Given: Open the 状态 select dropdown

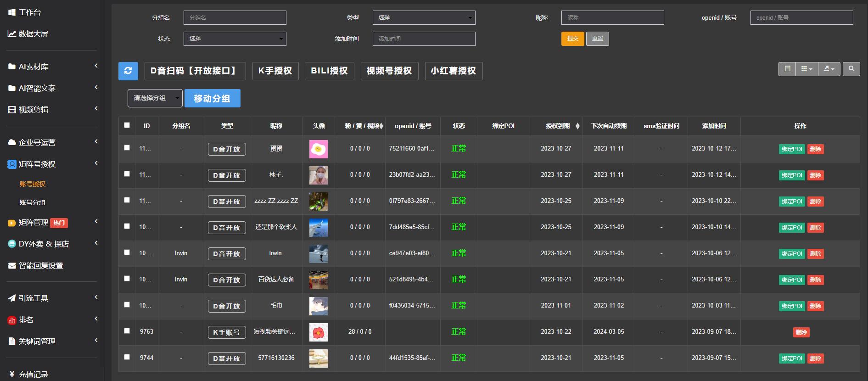Looking at the screenshot, I should pos(235,39).
